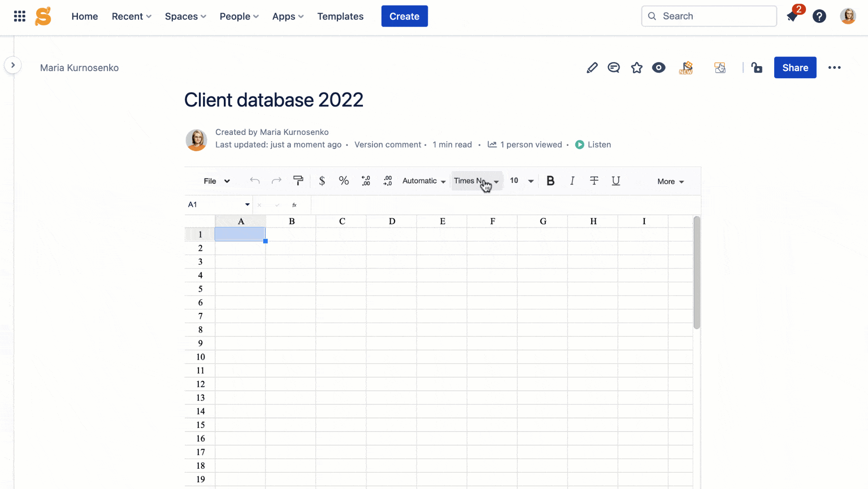868x489 pixels.
Task: Click the NEW badge app icon
Action: click(686, 67)
